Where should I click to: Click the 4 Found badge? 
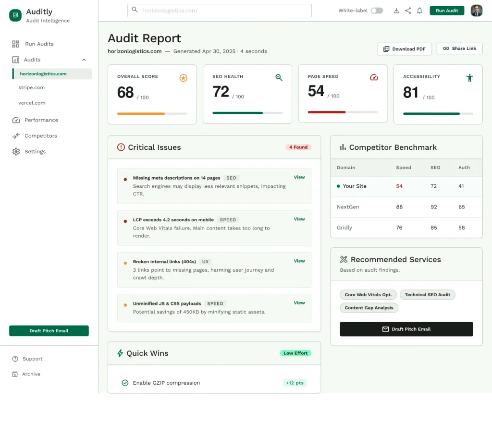point(298,147)
